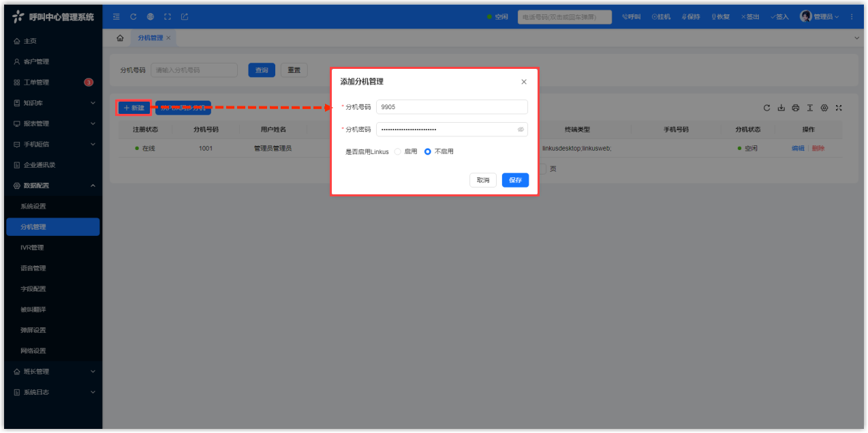Close the dialog with the X icon
Image resolution: width=868 pixels, height=433 pixels.
(523, 82)
